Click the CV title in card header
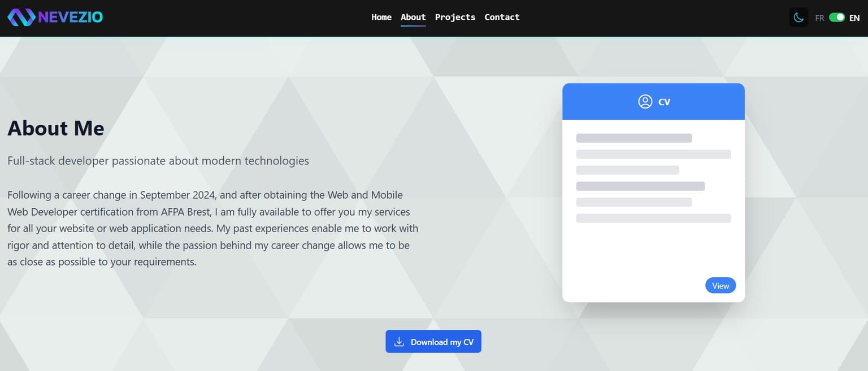 [x=665, y=102]
